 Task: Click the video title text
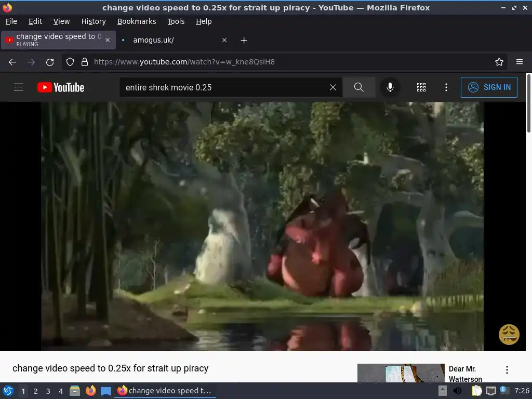[x=110, y=368]
